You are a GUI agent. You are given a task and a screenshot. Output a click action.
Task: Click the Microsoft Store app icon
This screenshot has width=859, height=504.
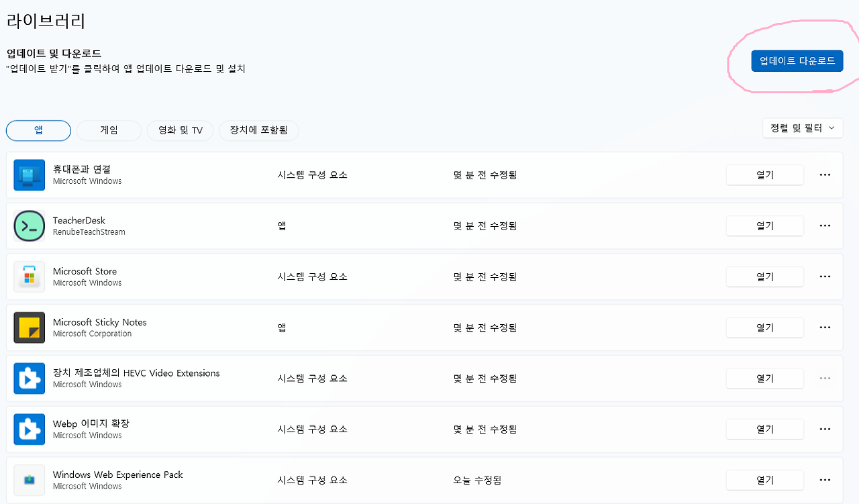click(x=29, y=277)
